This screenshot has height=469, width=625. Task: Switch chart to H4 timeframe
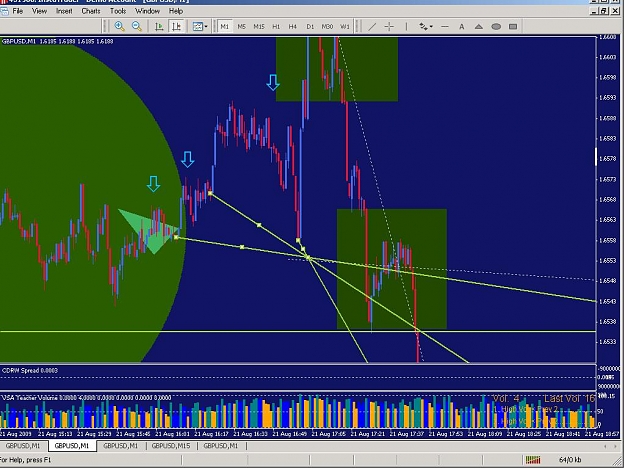(x=293, y=26)
